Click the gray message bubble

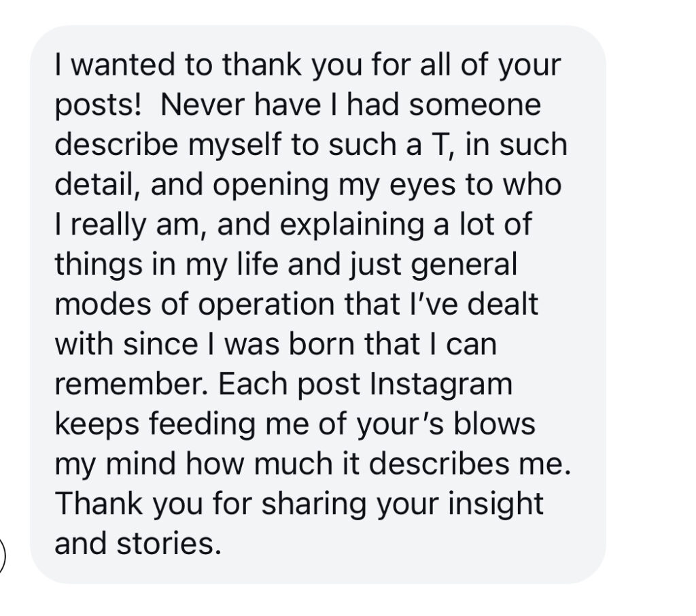click(x=318, y=304)
